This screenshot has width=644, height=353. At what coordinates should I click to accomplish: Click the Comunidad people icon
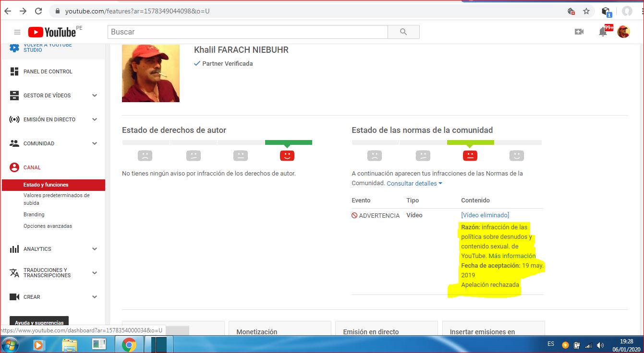click(14, 143)
